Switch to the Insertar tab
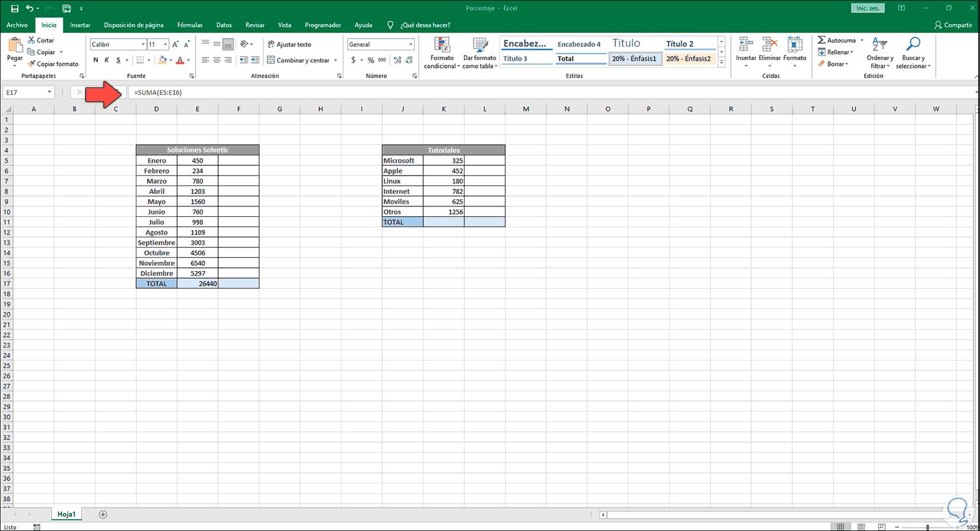980x531 pixels. (x=80, y=25)
